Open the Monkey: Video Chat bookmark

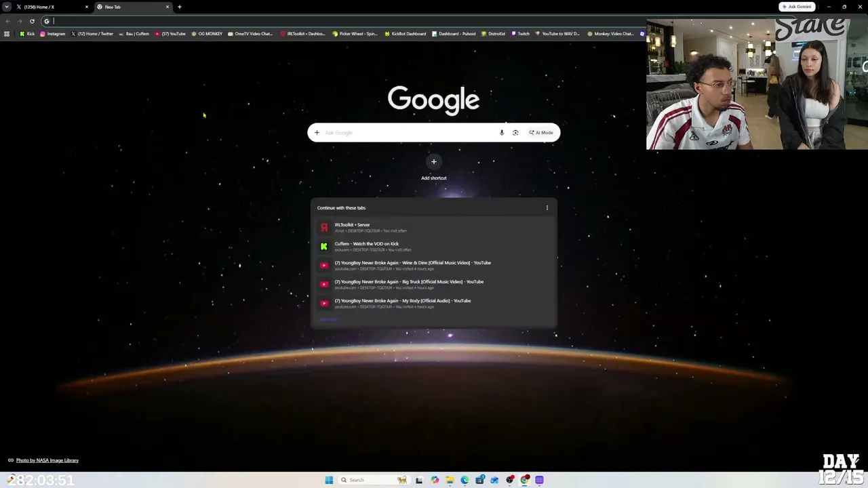(x=610, y=34)
